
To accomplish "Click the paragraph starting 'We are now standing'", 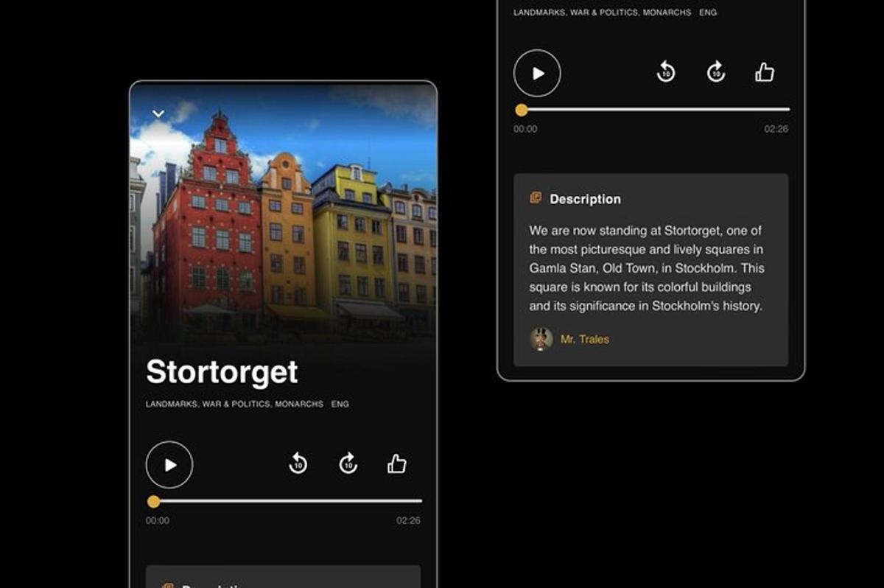I will pos(647,268).
